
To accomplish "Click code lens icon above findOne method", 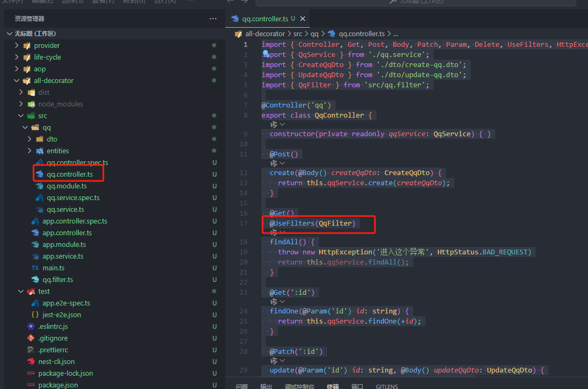I will point(274,302).
